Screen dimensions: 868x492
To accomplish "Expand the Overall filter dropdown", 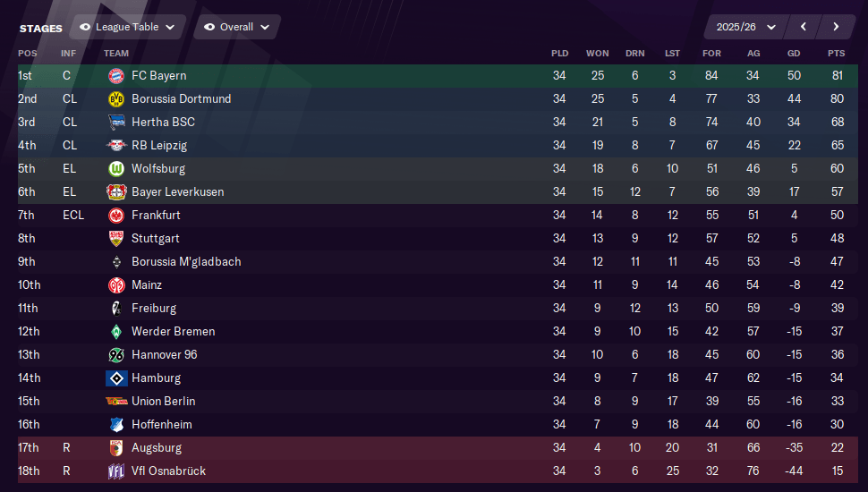I will coord(237,27).
